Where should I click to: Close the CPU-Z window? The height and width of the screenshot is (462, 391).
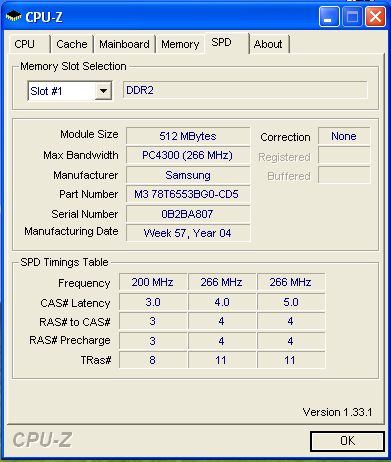pos(375,17)
